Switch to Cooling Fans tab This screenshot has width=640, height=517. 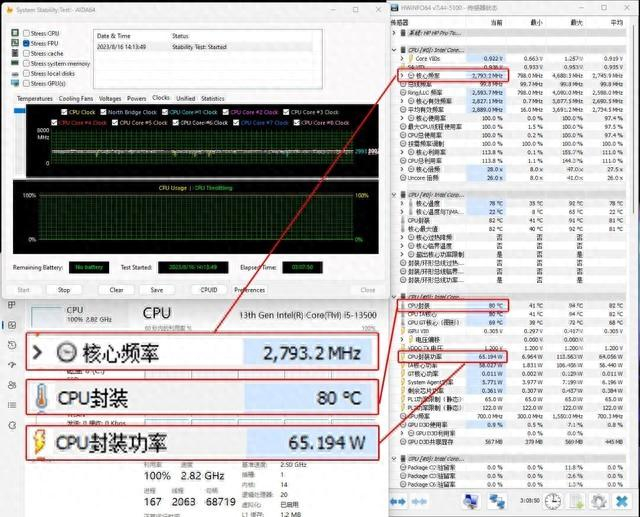pyautogui.click(x=76, y=99)
